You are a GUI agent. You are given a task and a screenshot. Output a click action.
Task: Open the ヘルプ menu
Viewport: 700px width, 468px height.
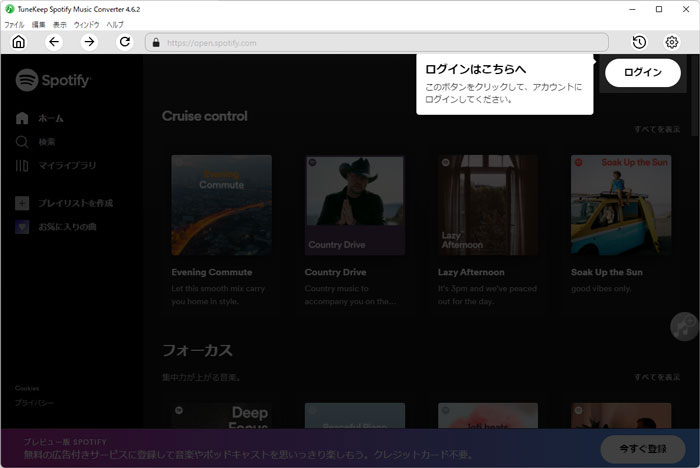(115, 25)
